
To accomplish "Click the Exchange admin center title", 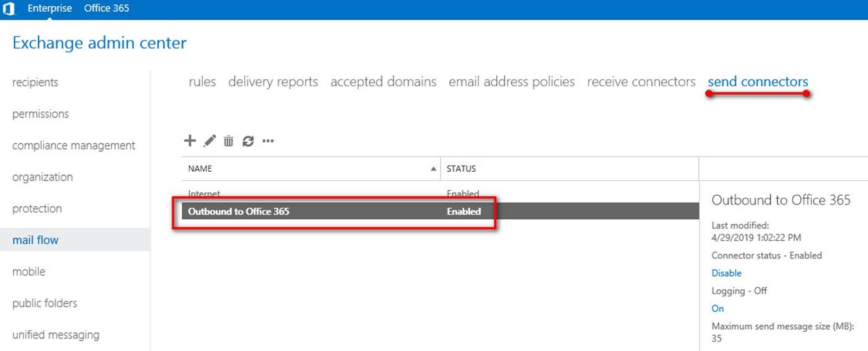I will [99, 43].
